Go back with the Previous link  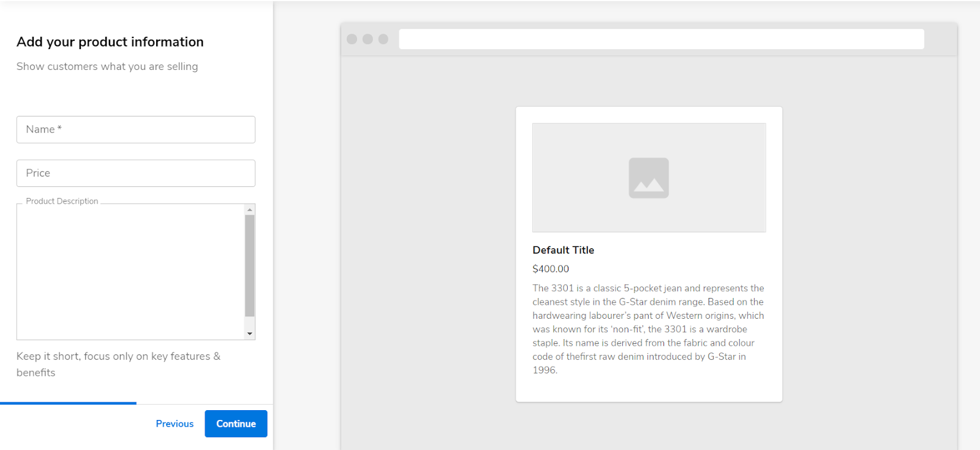[x=175, y=424]
